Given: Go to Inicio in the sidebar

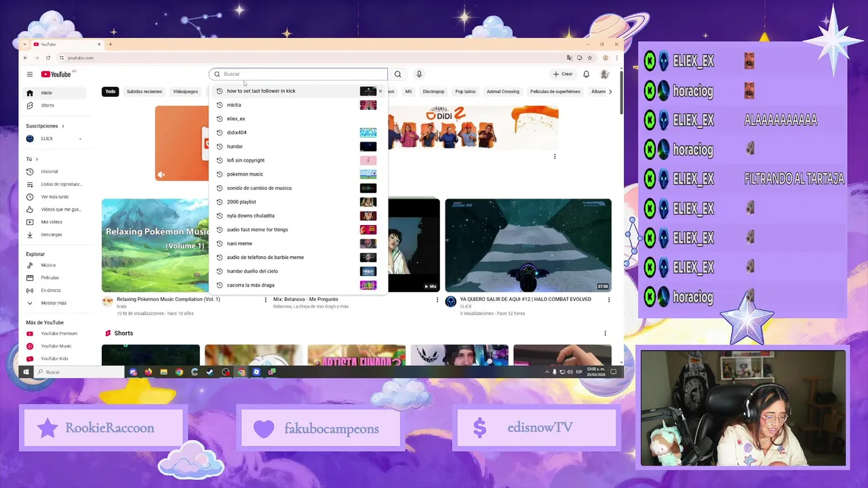Looking at the screenshot, I should point(56,93).
